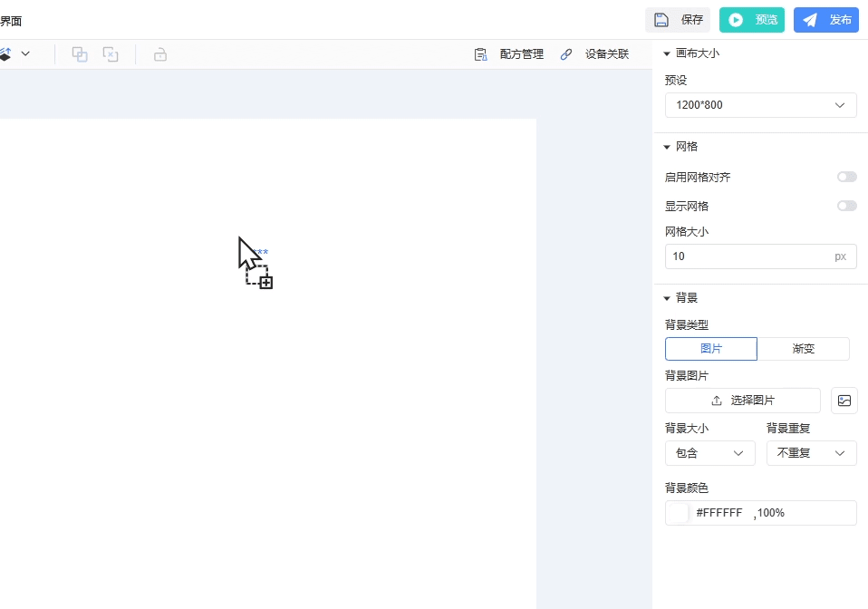Viewport: 868px width, 609px height.
Task: Open the image gallery icon beside 选择图片
Action: pyautogui.click(x=844, y=401)
